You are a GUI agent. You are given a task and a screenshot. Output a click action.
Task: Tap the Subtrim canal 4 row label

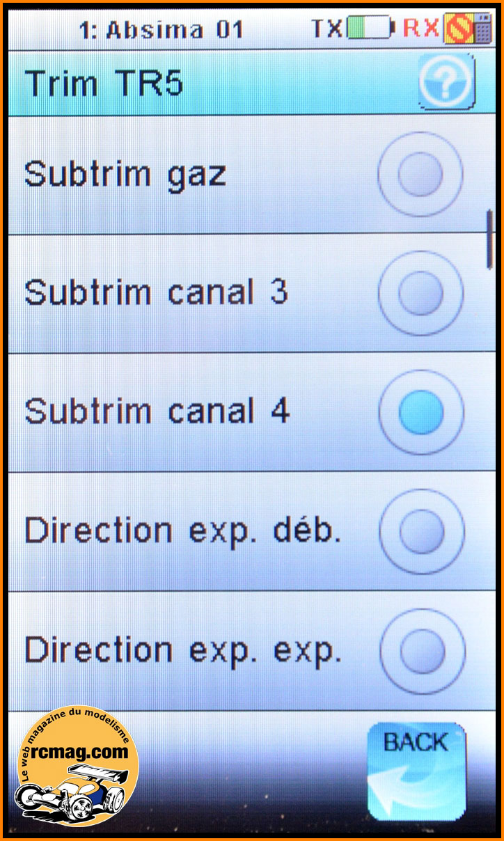(157, 411)
